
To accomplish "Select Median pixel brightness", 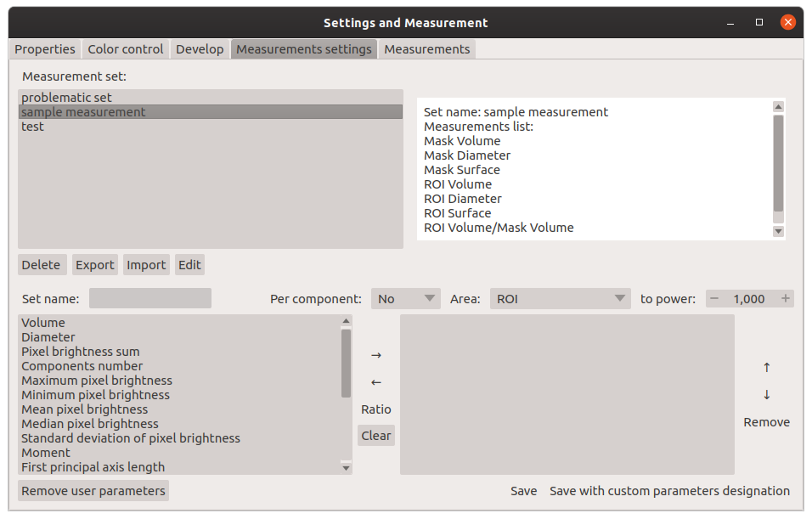I will [x=180, y=424].
